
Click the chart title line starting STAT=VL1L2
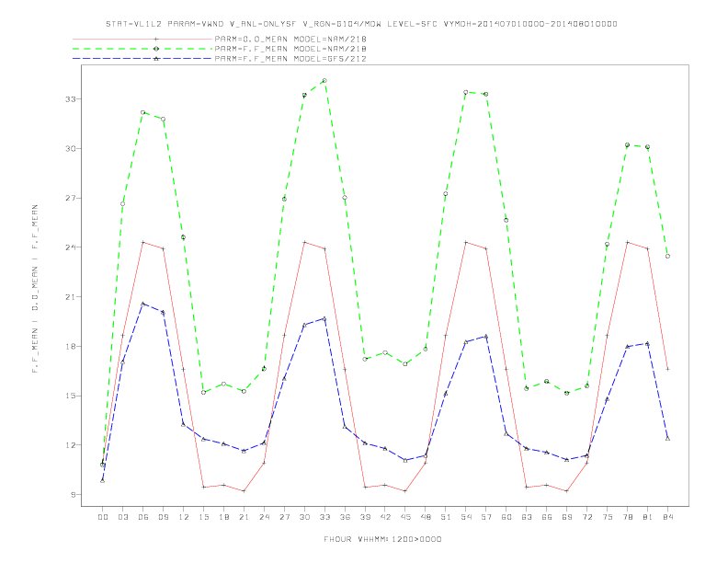pos(361,24)
